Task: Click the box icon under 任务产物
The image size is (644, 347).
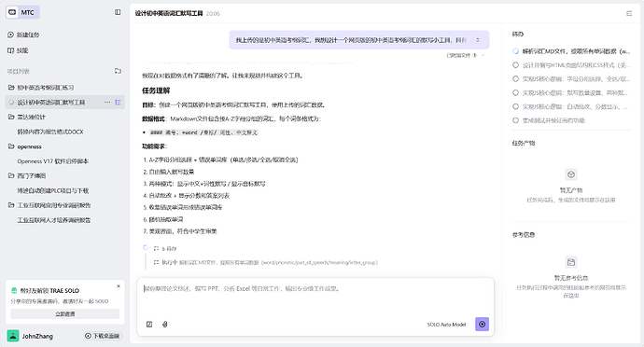Action: coord(571,174)
